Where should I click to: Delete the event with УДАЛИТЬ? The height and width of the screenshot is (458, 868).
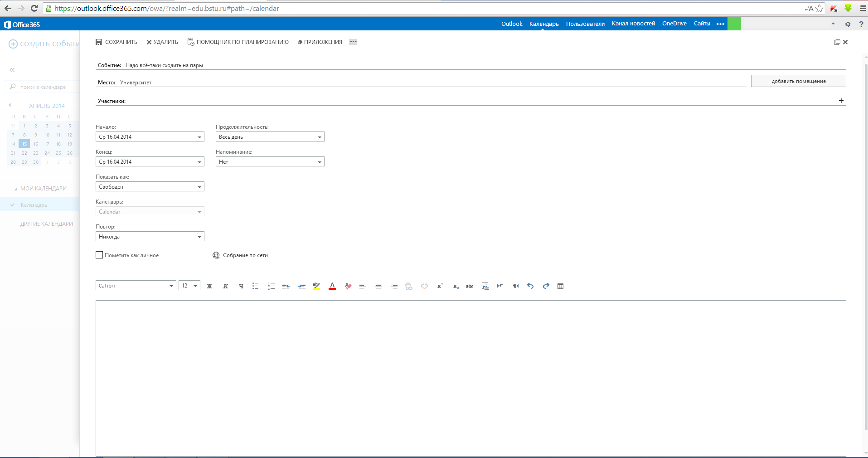pyautogui.click(x=162, y=42)
